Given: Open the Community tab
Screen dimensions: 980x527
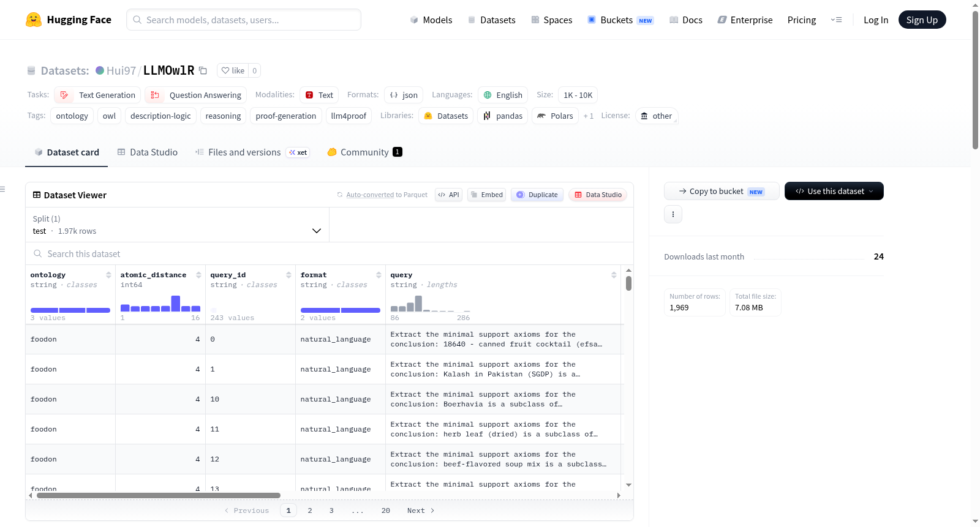Looking at the screenshot, I should pos(364,152).
